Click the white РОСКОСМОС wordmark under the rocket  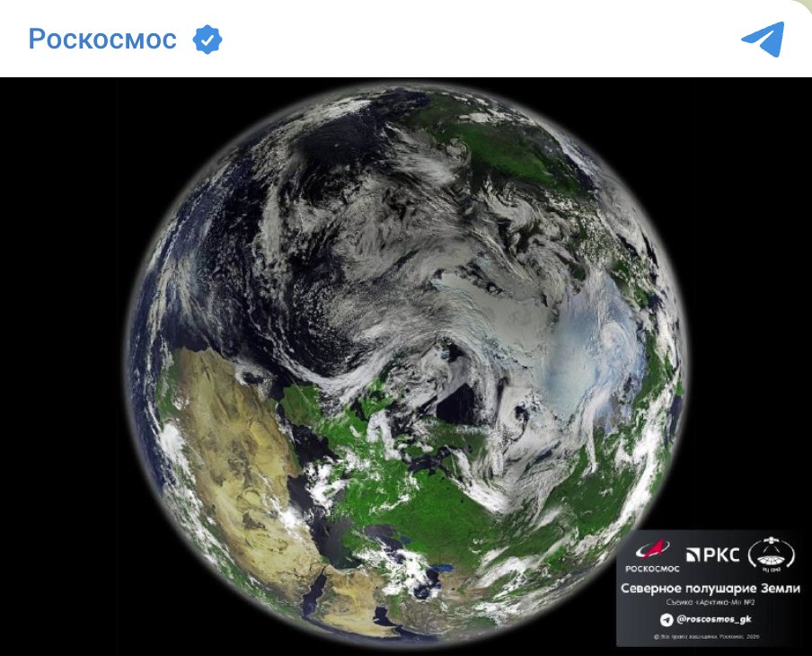tap(652, 569)
